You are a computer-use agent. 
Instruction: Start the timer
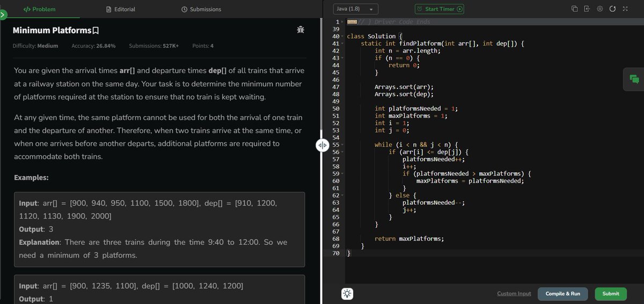(440, 9)
